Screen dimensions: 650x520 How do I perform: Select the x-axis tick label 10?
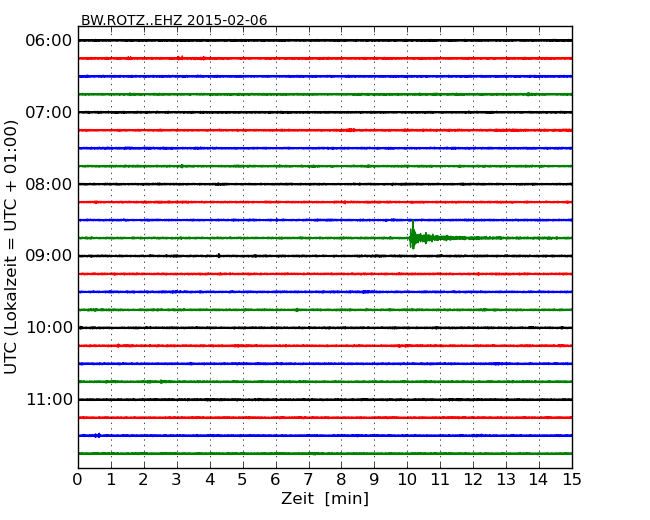(407, 479)
